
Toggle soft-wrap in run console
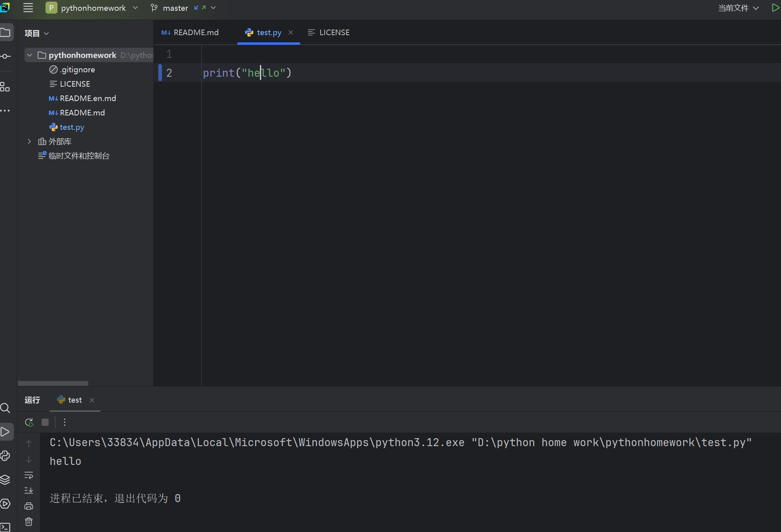29,475
